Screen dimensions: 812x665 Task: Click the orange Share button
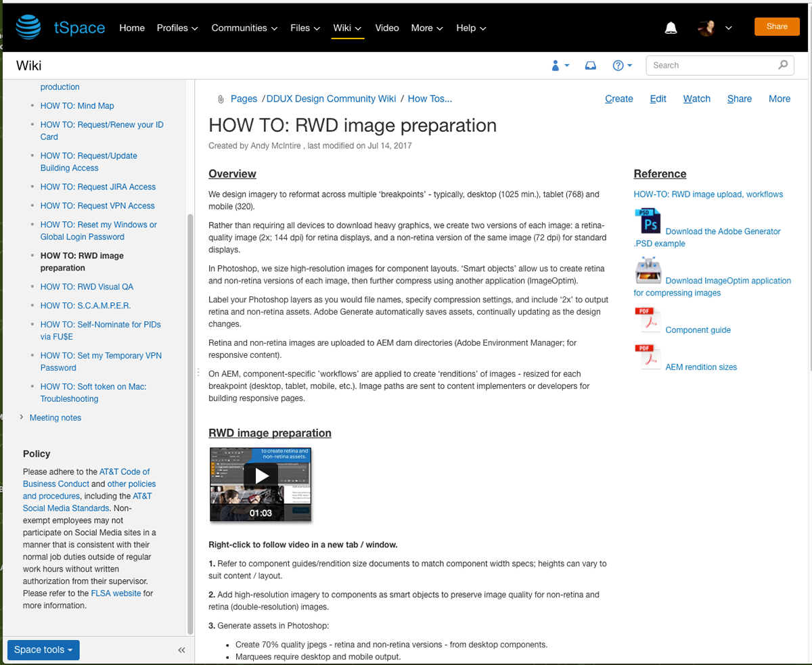(777, 26)
